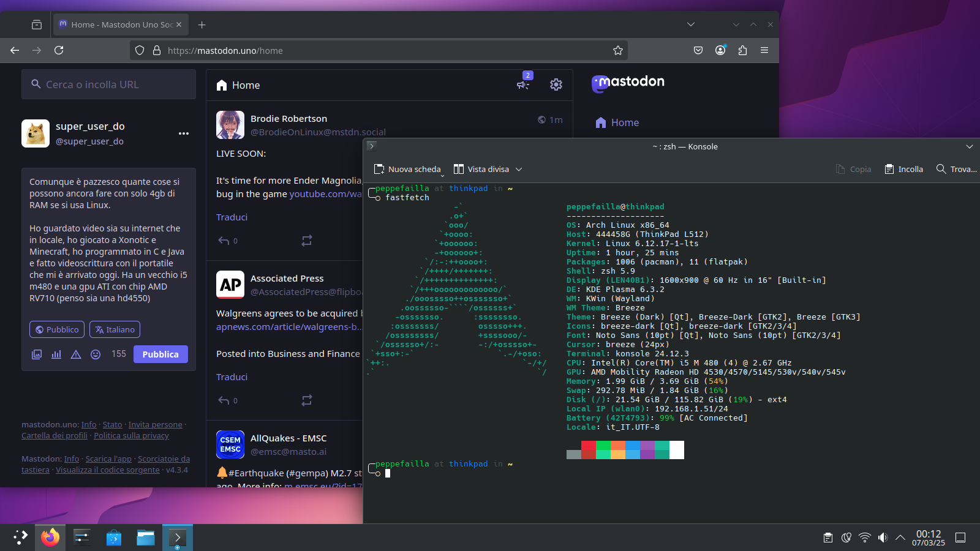Show desktop from taskbar corner button
980x551 pixels.
coord(960,538)
